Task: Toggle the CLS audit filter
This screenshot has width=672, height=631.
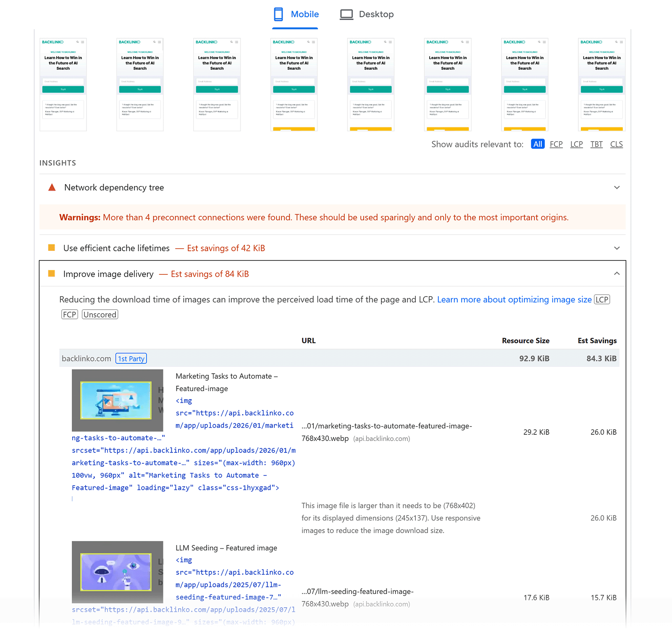Action: [616, 144]
